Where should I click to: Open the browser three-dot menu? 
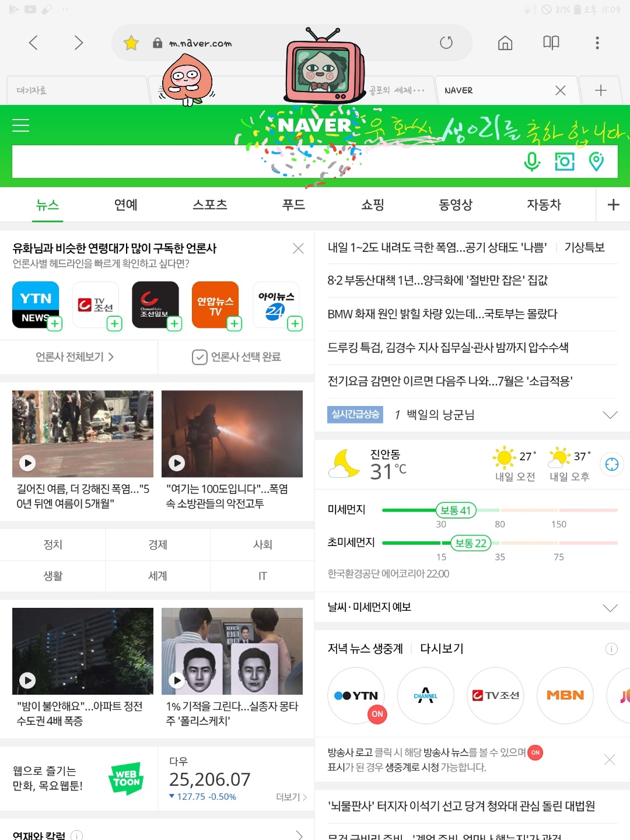point(597,43)
